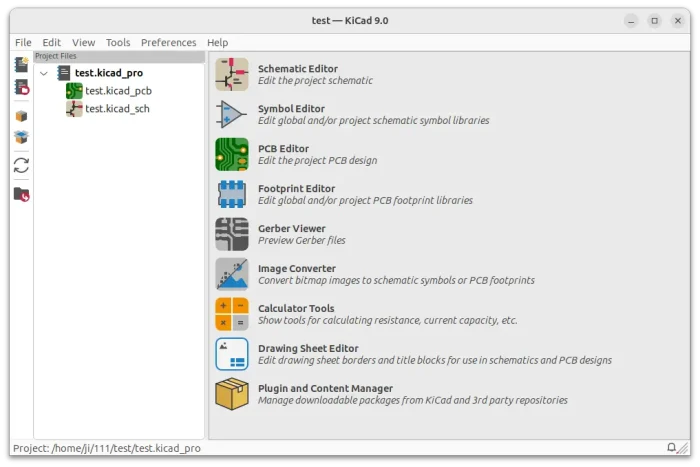Image resolution: width=700 pixels, height=467 pixels.
Task: Click the test.kicad_pro project file icon
Action: (x=63, y=73)
